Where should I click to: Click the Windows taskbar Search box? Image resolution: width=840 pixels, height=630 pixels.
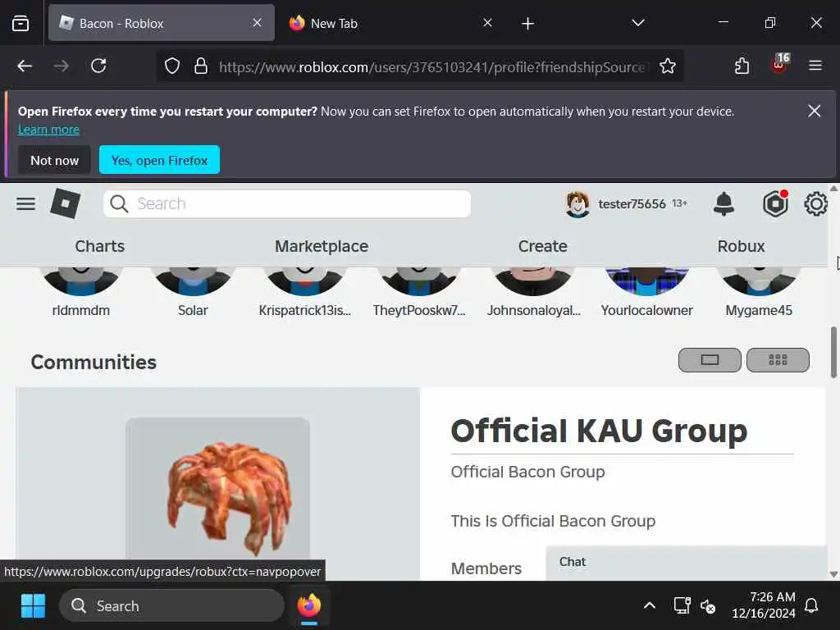click(x=171, y=606)
